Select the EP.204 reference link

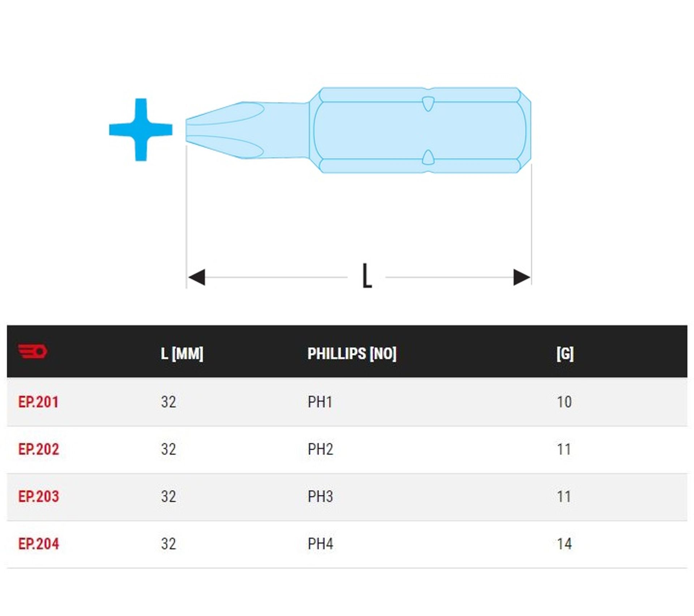pos(38,544)
